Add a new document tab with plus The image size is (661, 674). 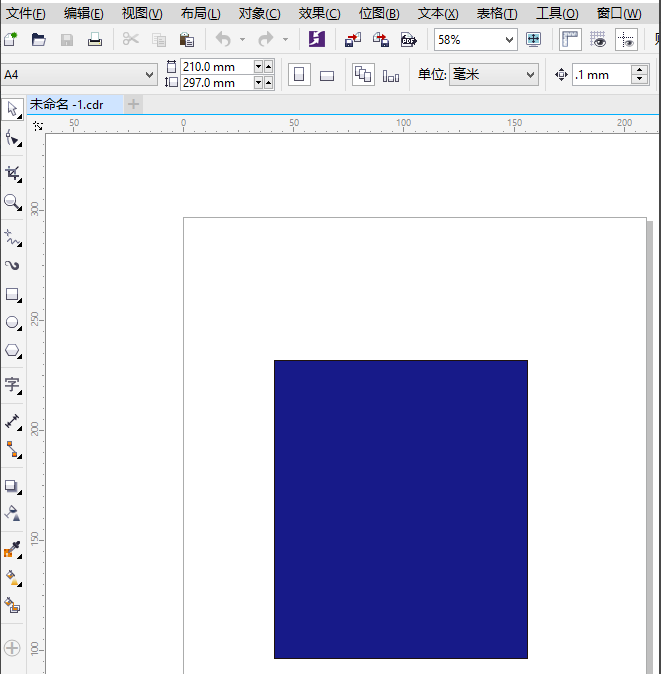click(x=133, y=104)
